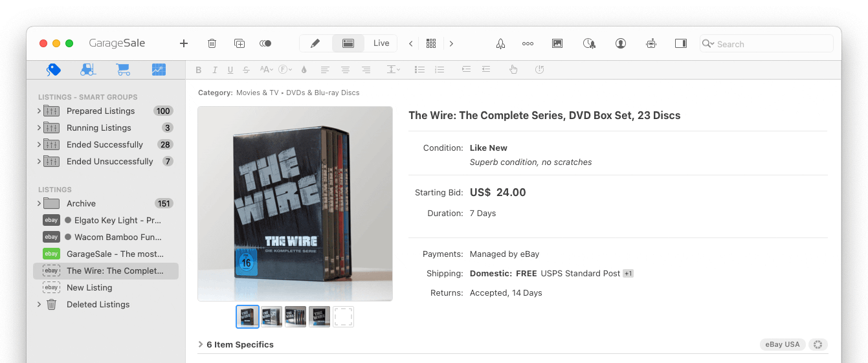868x363 pixels.
Task: Click the circular exclamation formatting icon
Action: (540, 69)
